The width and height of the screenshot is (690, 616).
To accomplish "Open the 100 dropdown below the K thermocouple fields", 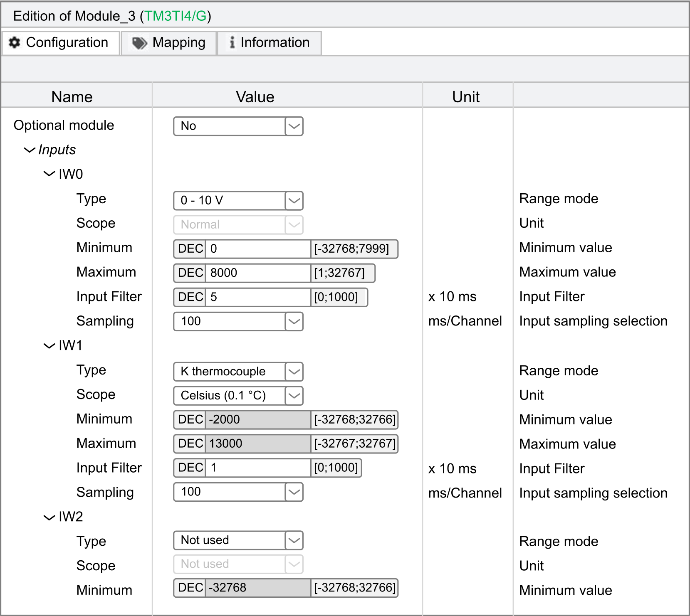I will coord(238,492).
